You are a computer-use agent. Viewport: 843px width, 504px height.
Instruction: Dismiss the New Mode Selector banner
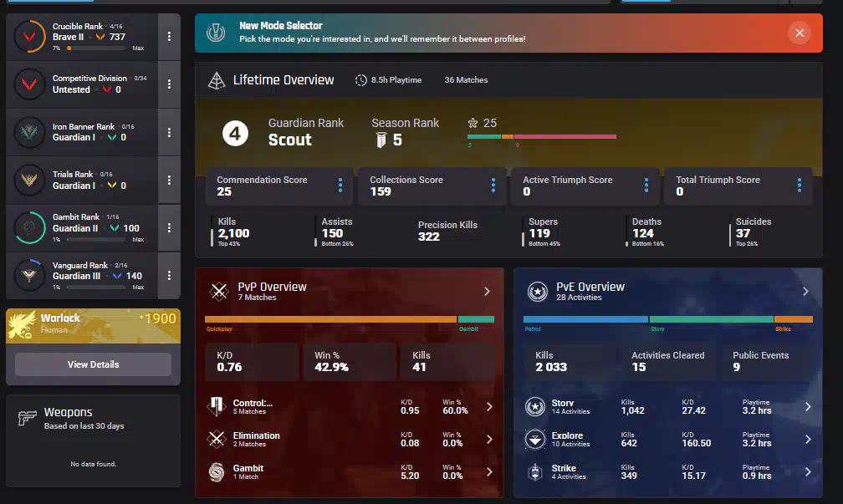pos(800,33)
